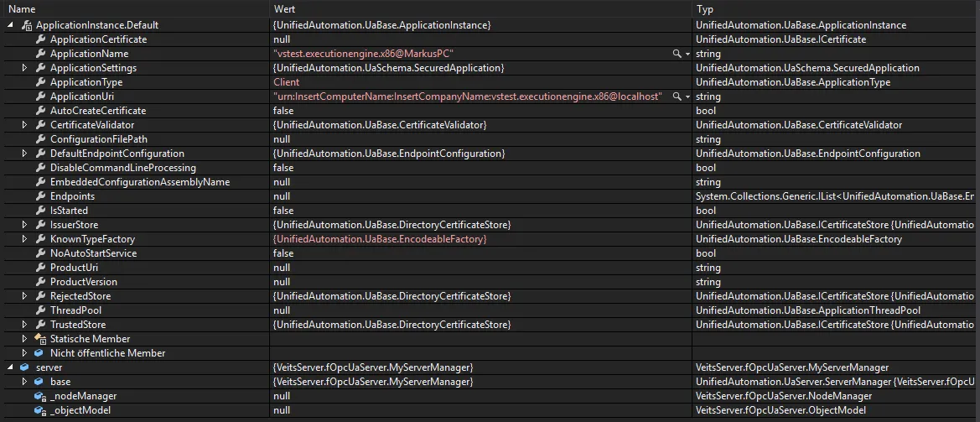Expand the RejectedStore property

25,295
